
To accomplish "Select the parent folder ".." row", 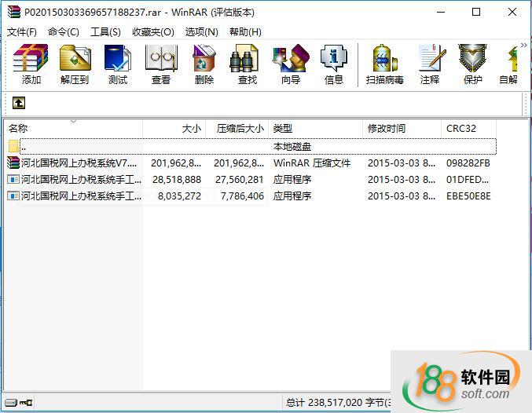I will coord(24,147).
